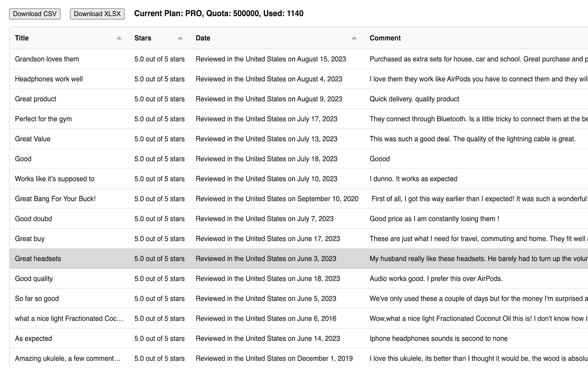Click the Comment column header
The height and width of the screenshot is (368, 588).
tap(385, 38)
